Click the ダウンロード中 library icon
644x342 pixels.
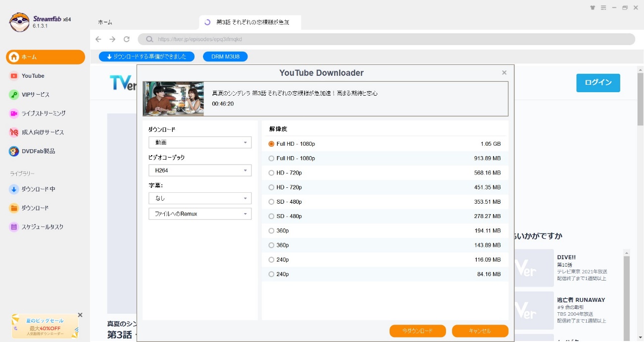click(14, 189)
